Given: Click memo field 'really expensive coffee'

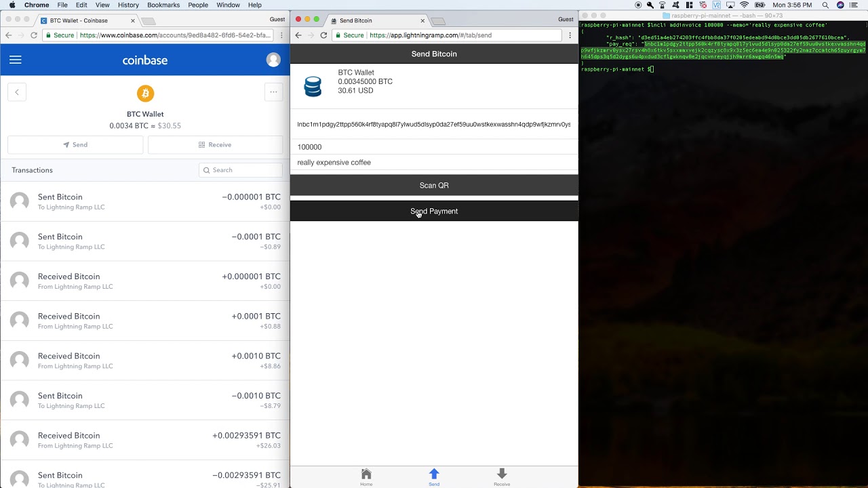Looking at the screenshot, I should pyautogui.click(x=434, y=163).
